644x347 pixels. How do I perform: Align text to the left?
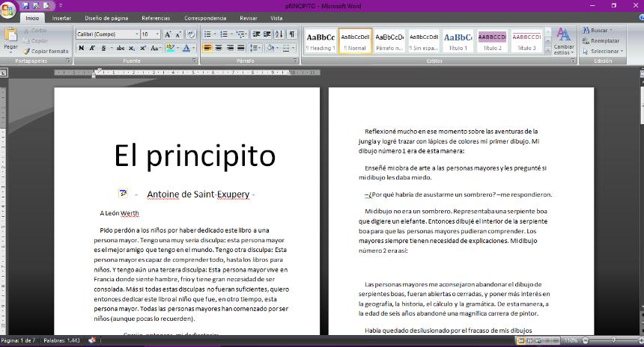(x=207, y=48)
